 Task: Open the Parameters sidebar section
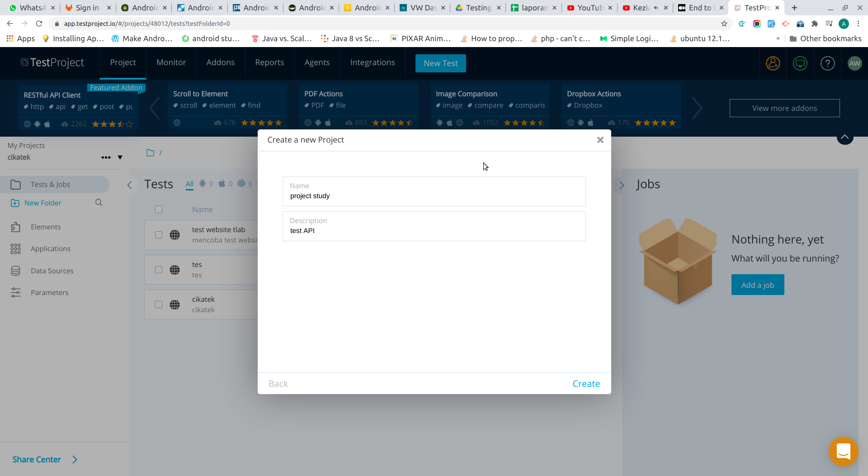point(50,292)
